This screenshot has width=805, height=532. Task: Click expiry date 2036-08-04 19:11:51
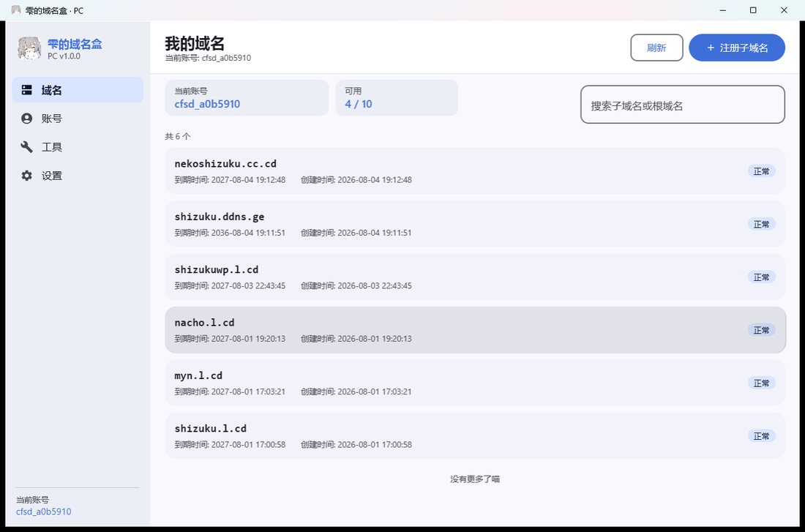pyautogui.click(x=248, y=233)
